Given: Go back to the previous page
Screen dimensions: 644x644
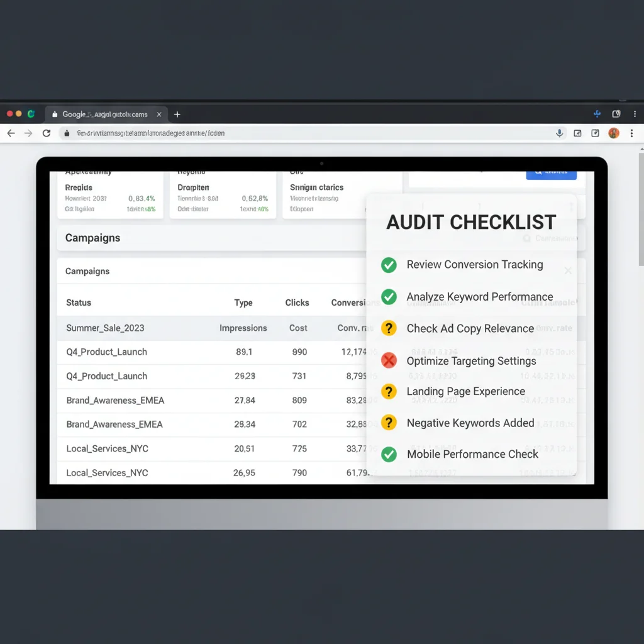Looking at the screenshot, I should (x=11, y=133).
